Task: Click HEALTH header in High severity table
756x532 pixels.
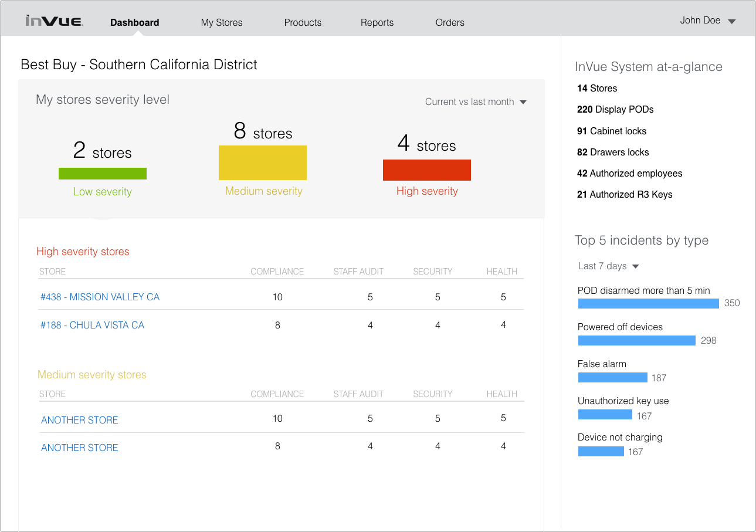Action: [x=502, y=272]
